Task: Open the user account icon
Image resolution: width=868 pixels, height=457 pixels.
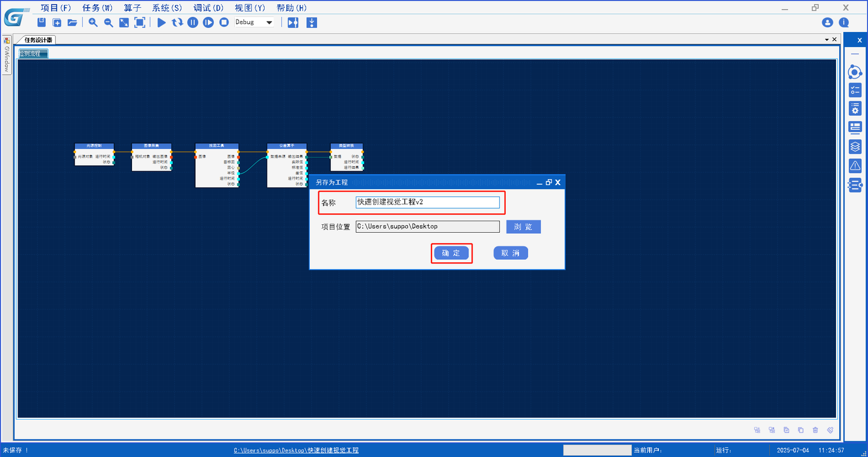Action: point(828,22)
